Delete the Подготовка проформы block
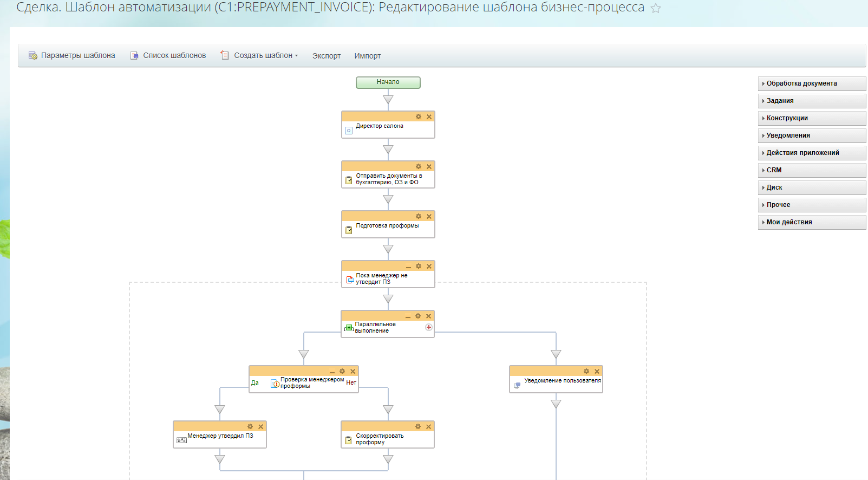Image resolution: width=868 pixels, height=480 pixels. point(429,217)
